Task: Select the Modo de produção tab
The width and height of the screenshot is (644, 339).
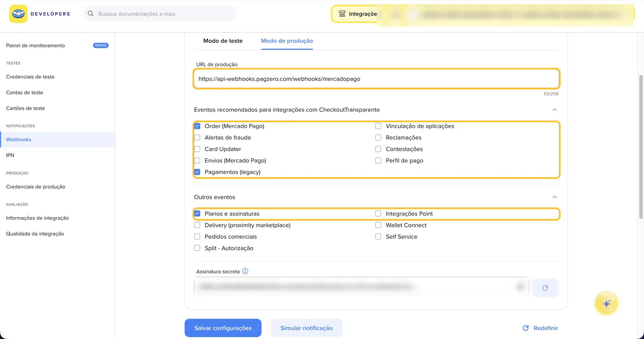Action: point(287,41)
